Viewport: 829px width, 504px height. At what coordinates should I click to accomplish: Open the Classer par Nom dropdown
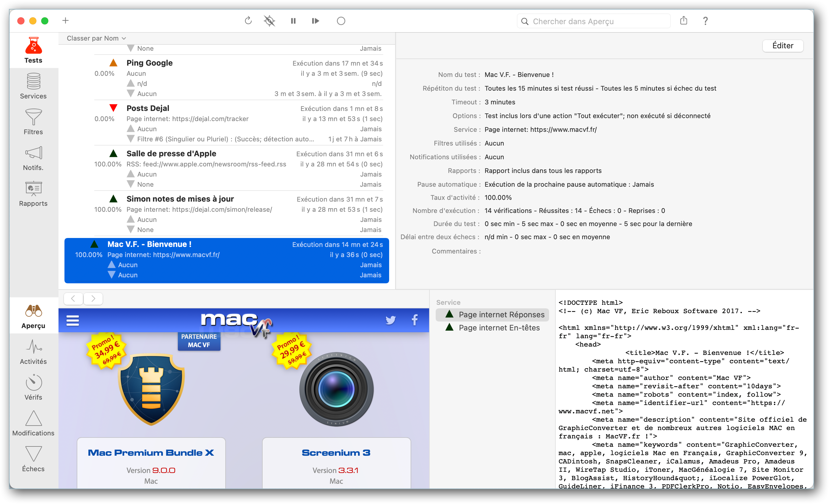pos(96,38)
